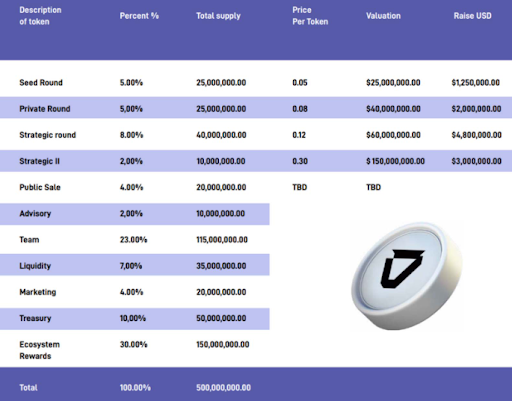Select the 'Liquidity' row label
The image size is (512, 401).
point(35,266)
